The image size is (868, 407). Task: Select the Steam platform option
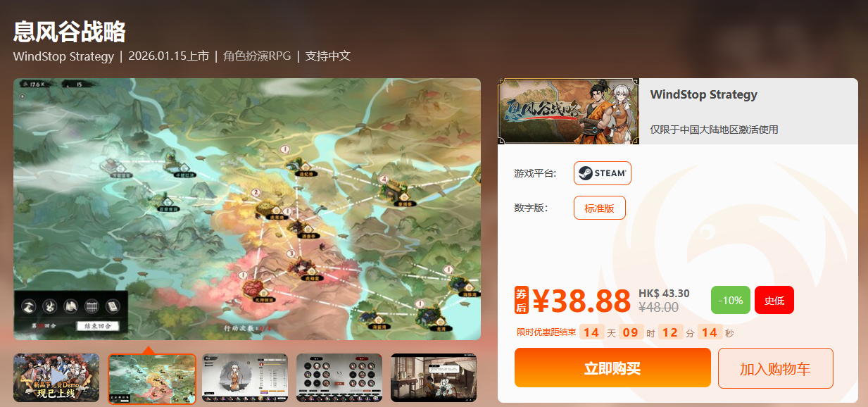[603, 173]
